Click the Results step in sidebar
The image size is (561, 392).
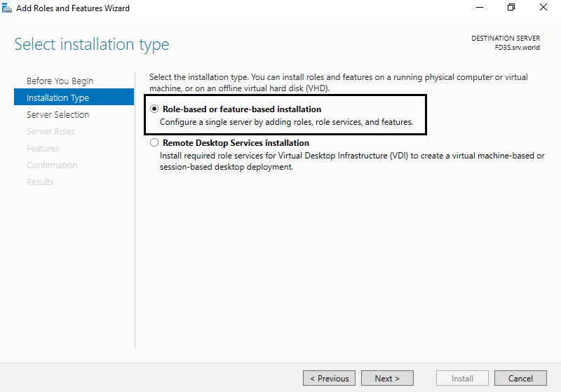point(40,182)
